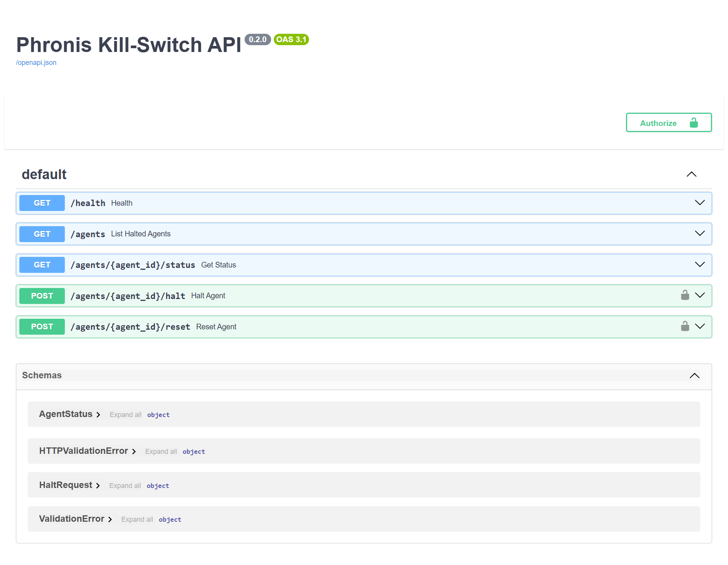
Task: Expand the Reset Agent operation chevron
Action: [x=700, y=327]
